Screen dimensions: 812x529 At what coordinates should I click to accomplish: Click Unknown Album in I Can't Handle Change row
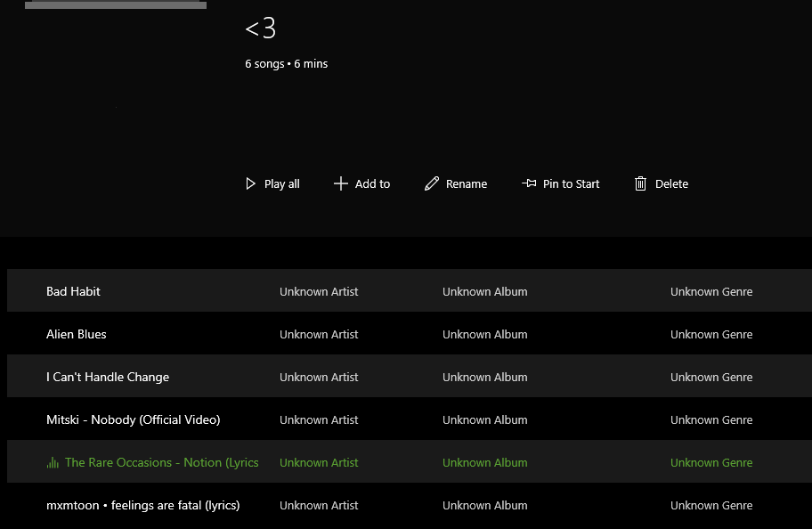pos(484,378)
